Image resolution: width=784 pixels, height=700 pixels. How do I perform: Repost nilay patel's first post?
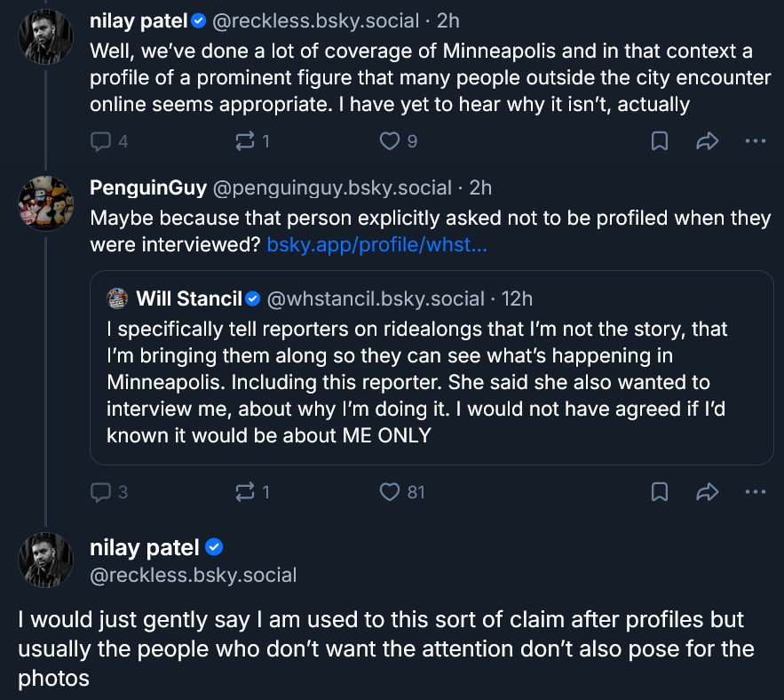(246, 140)
